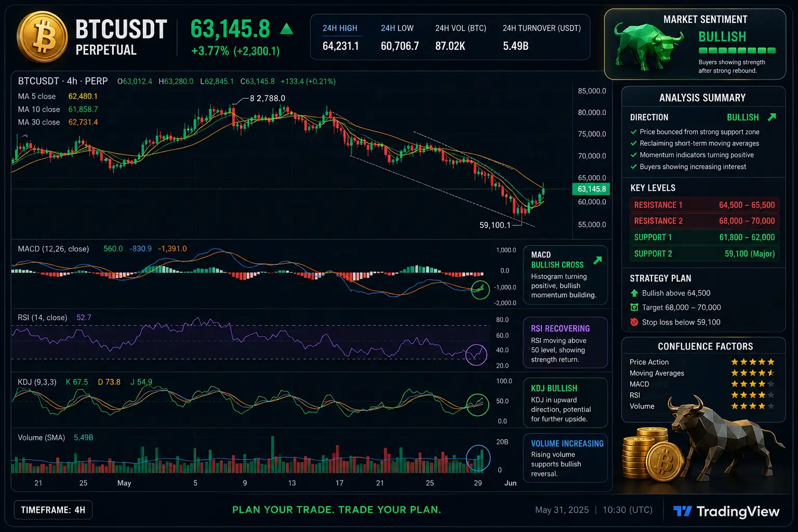Select the SUPPORT 2 level row
798x532 pixels.
(x=704, y=254)
